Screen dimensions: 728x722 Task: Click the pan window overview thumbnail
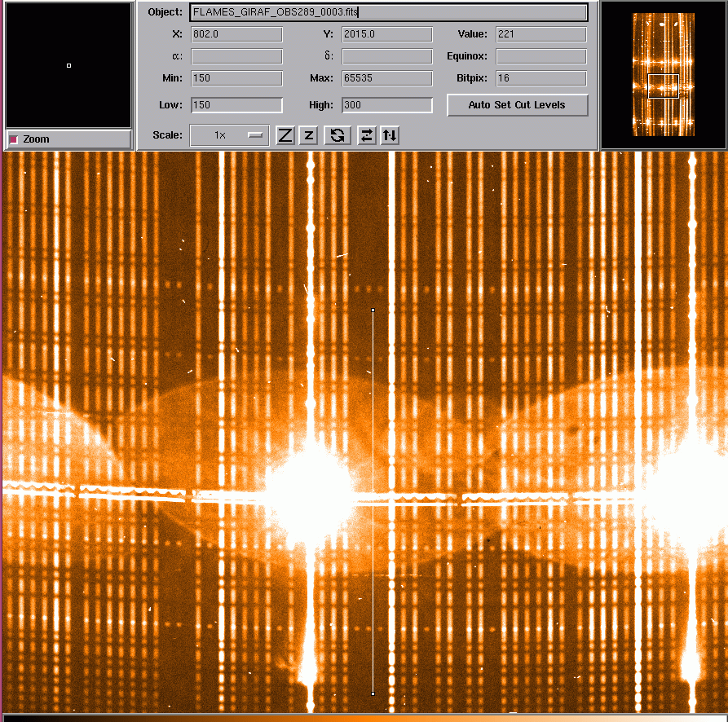[663, 75]
